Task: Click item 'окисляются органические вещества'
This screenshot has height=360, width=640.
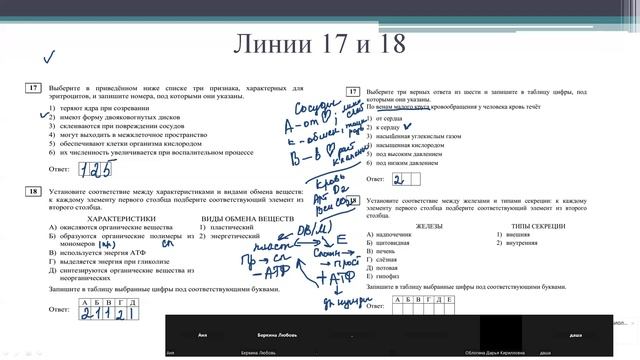Action: (116, 227)
